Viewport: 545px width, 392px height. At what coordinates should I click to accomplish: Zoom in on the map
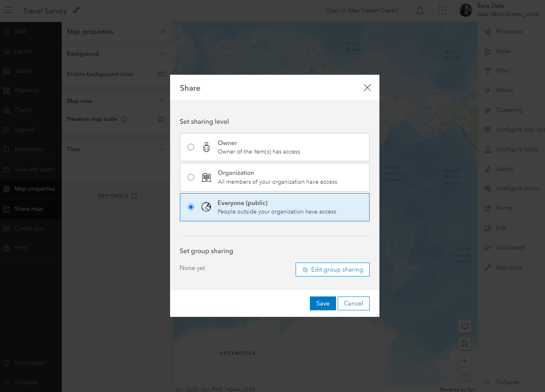(465, 361)
